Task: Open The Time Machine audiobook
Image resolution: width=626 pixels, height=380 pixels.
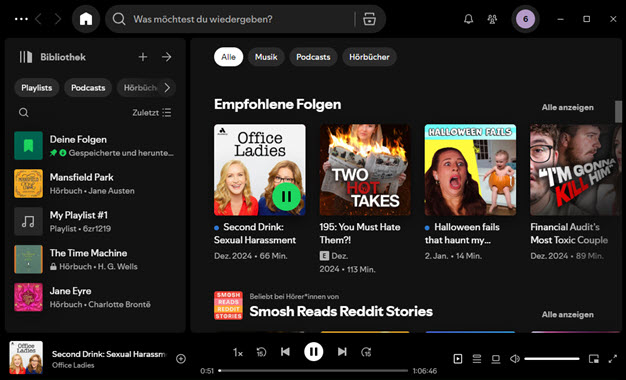Action: [95, 259]
